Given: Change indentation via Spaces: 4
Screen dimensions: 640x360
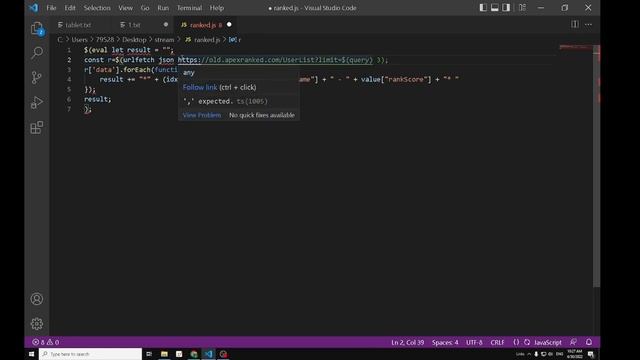Looking at the screenshot, I should tap(445, 342).
